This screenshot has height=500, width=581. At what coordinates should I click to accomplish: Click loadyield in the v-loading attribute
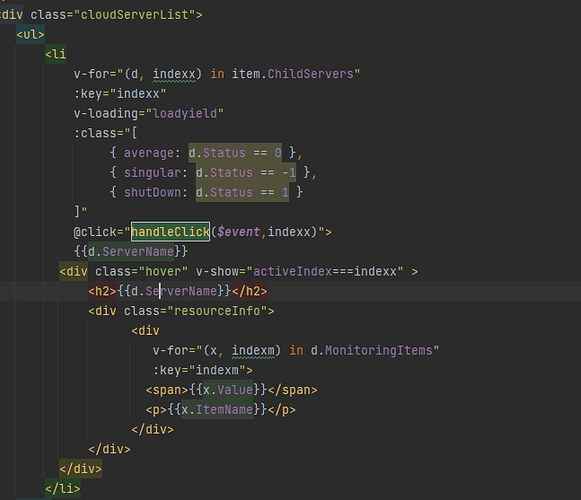pyautogui.click(x=185, y=113)
